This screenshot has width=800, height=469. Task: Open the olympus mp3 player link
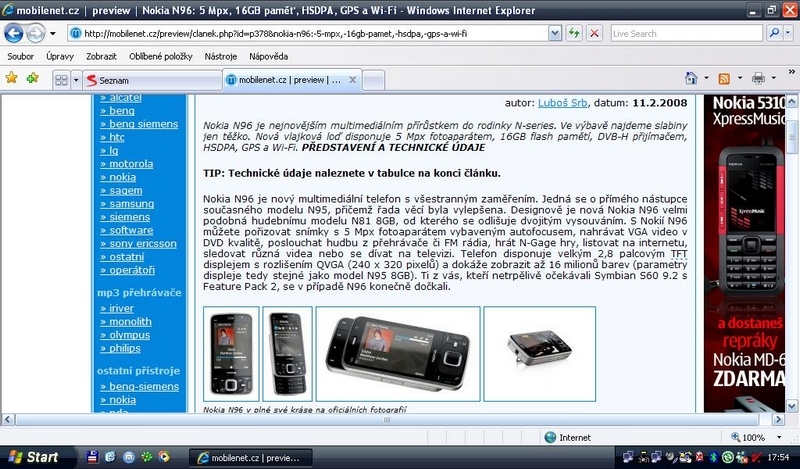[125, 335]
